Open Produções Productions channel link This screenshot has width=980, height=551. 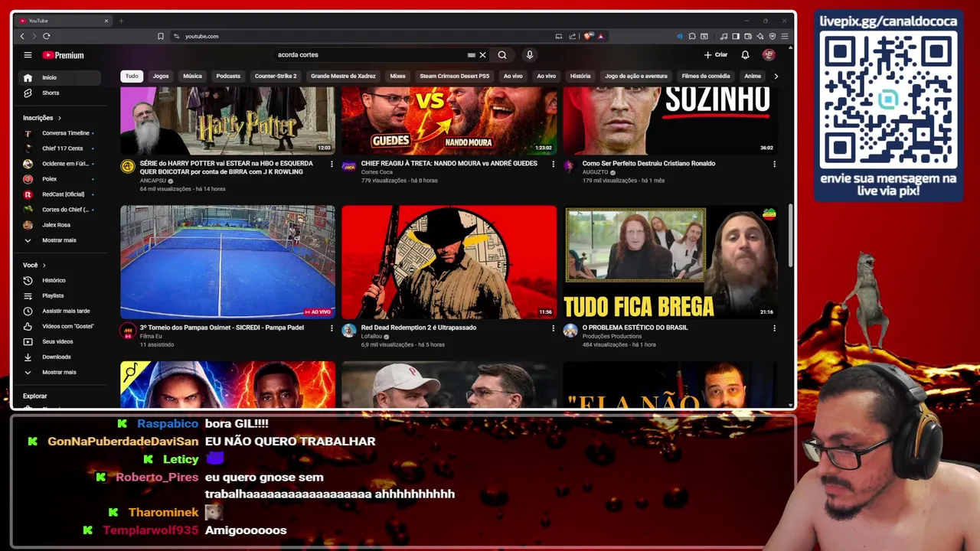click(x=612, y=337)
